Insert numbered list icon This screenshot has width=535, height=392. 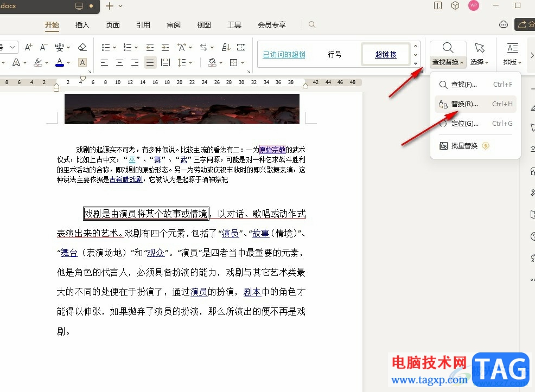click(x=128, y=47)
